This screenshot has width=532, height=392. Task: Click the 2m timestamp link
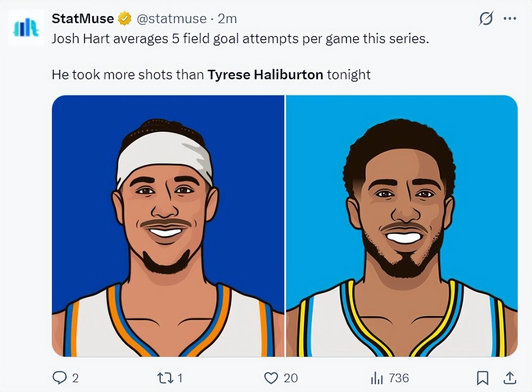click(x=227, y=18)
